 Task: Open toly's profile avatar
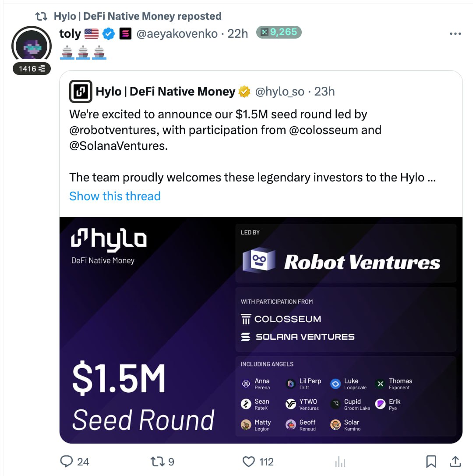[32, 46]
